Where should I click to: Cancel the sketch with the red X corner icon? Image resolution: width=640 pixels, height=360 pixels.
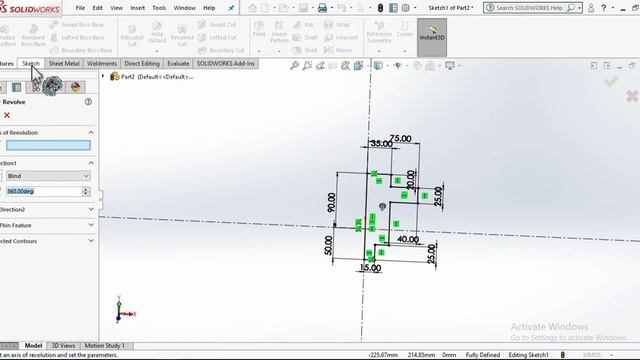[632, 96]
